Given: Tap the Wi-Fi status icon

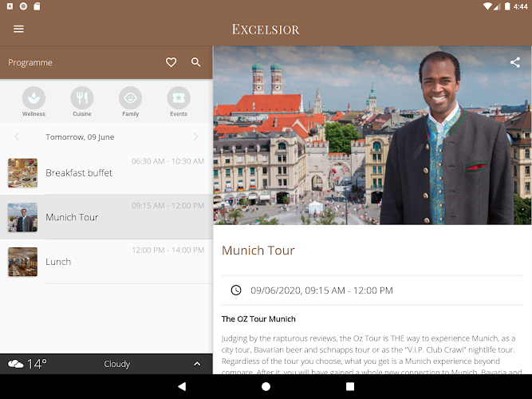Looking at the screenshot, I should point(487,6).
